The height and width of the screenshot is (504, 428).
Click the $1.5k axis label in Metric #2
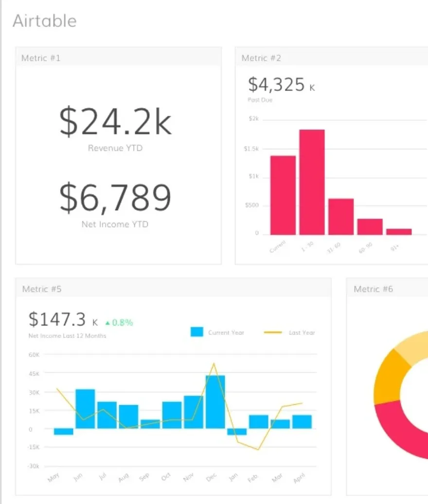tap(251, 149)
